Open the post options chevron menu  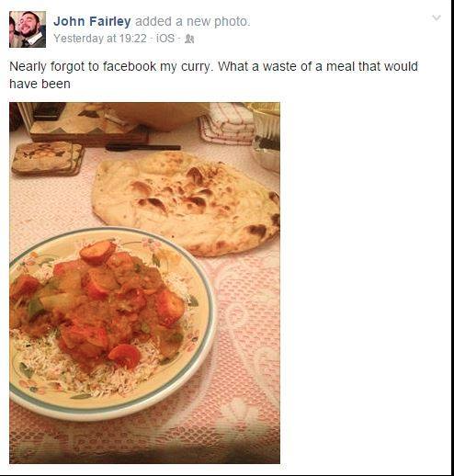point(437,17)
